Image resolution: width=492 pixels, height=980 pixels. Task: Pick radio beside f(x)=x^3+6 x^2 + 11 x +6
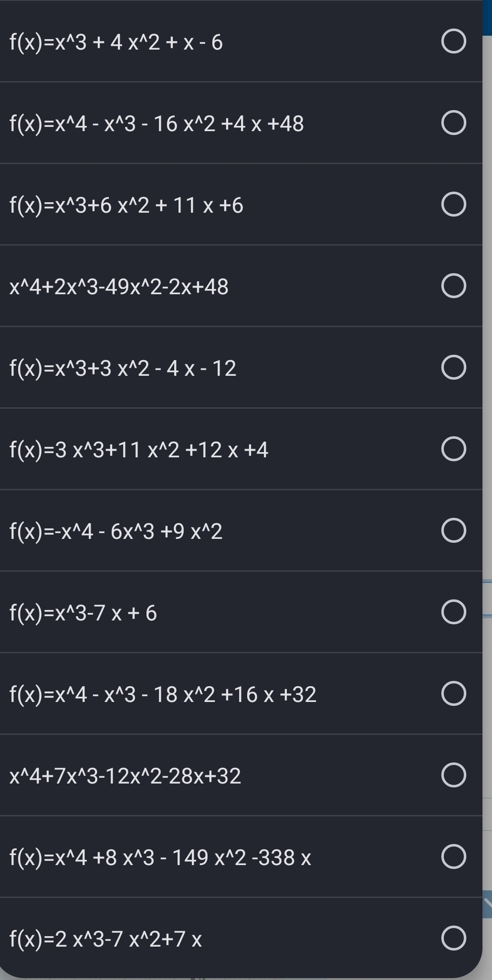point(453,205)
